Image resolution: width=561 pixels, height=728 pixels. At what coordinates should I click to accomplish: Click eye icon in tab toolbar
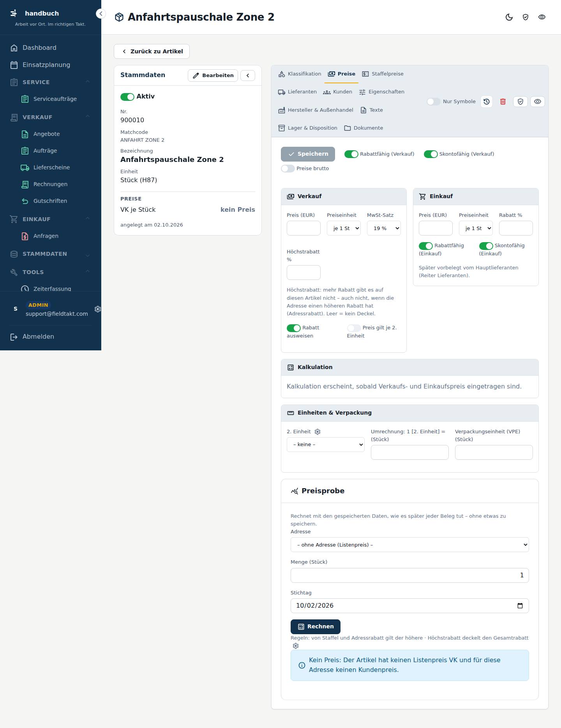coord(538,102)
